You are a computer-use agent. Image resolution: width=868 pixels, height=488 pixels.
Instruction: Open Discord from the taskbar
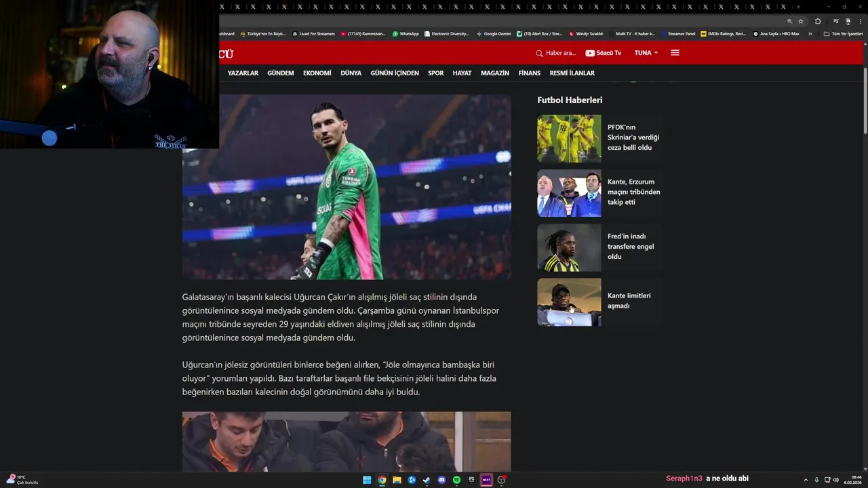pyautogui.click(x=441, y=480)
